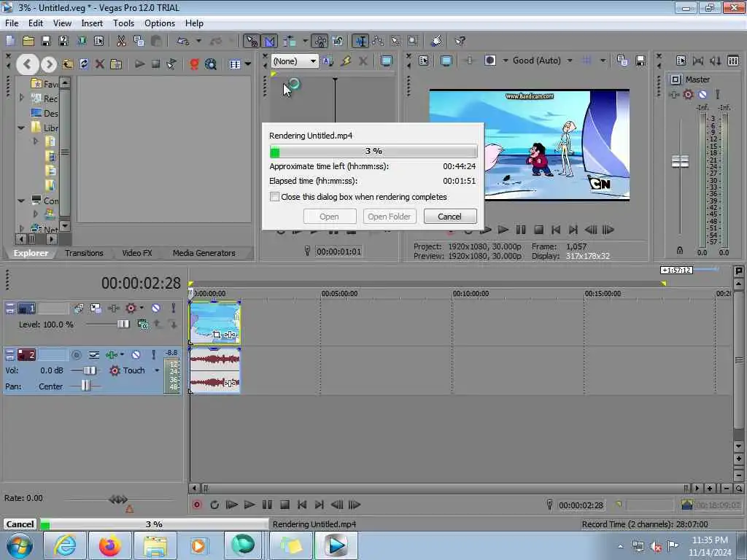Click Copy Snapshot to Clipboard icon in preview
Screen dimensions: 747x560
(622, 61)
